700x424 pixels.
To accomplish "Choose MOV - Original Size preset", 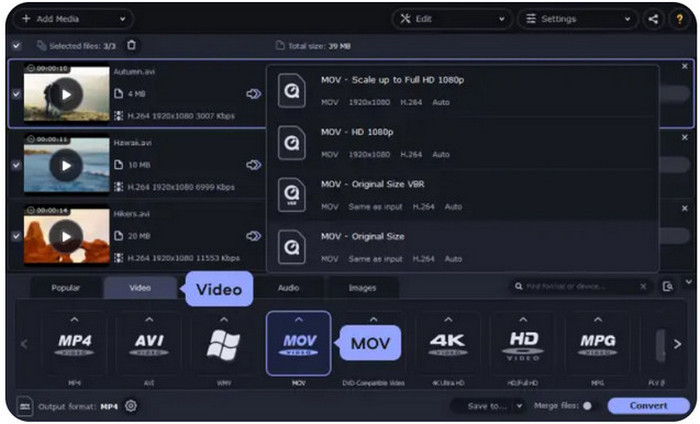I will (462, 247).
